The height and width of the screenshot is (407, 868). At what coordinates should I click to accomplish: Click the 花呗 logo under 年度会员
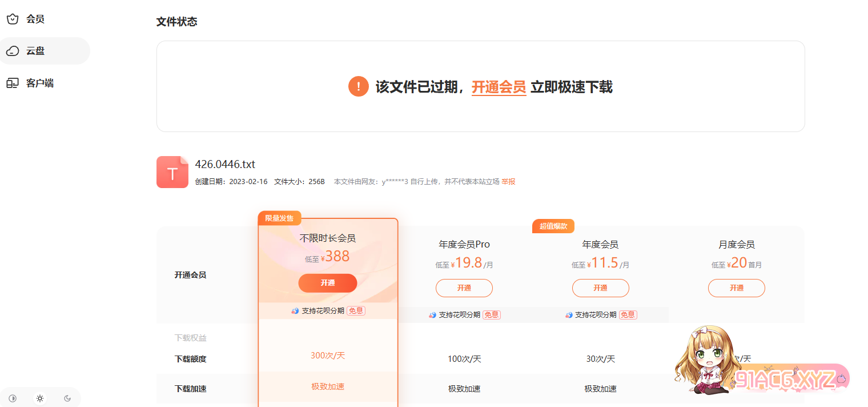[569, 315]
